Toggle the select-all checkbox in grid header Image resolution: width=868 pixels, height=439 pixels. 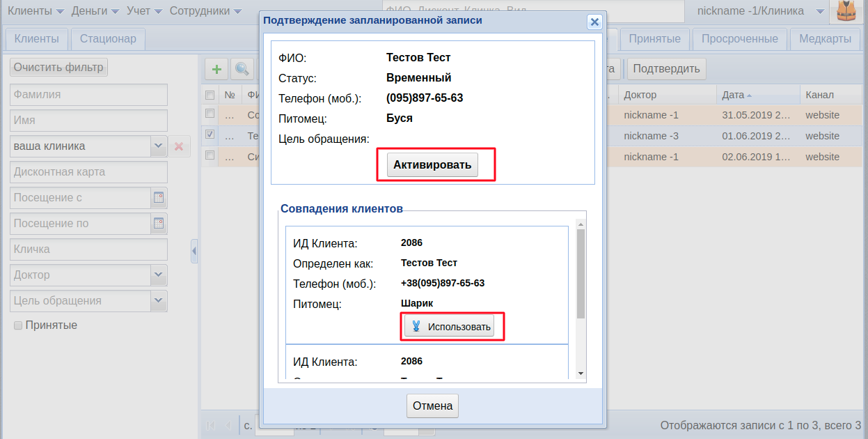(210, 95)
